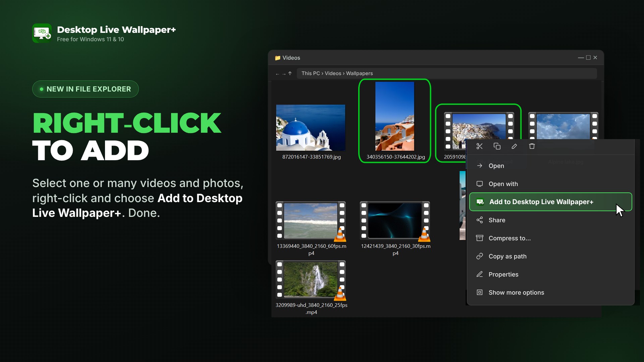The height and width of the screenshot is (362, 644).
Task: Select the 872016147-33851769.jpg thumbnail
Action: coord(311,128)
